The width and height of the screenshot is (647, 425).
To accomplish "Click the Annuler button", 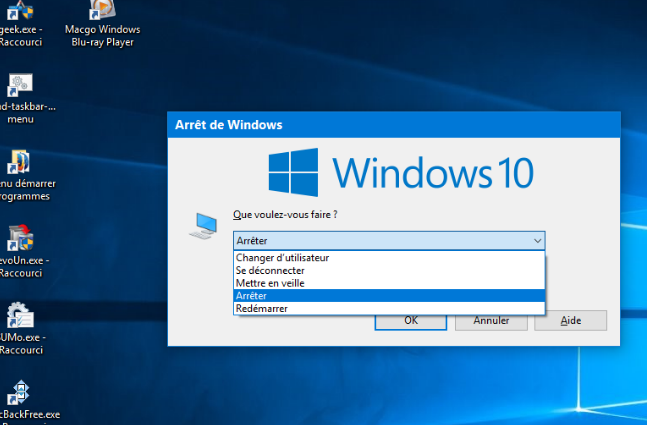I will coord(491,322).
